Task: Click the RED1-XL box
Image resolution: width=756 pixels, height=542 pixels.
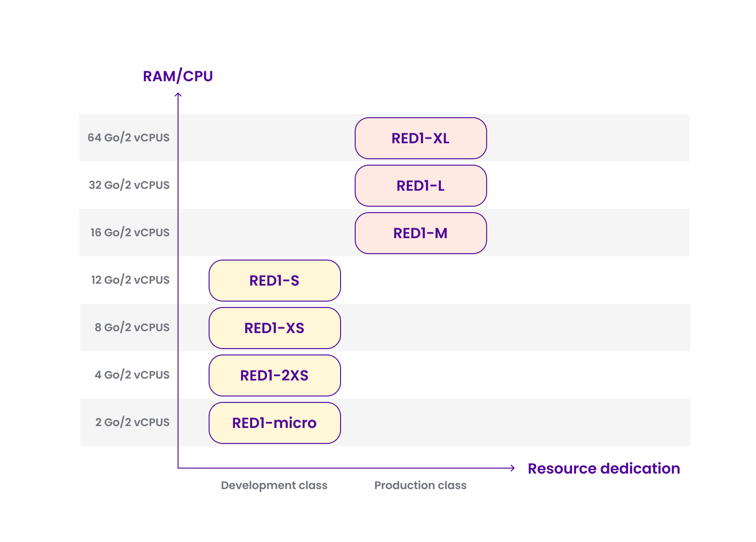Action: tap(420, 138)
